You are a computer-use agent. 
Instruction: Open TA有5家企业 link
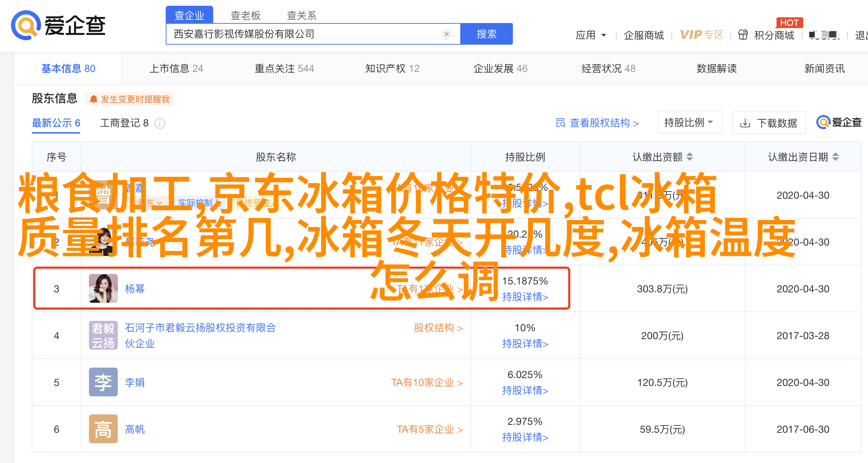point(430,429)
